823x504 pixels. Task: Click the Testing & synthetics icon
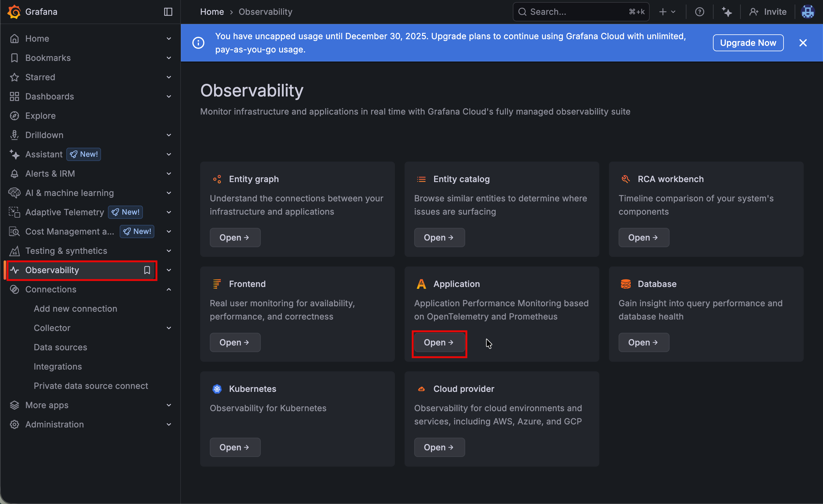pyautogui.click(x=14, y=251)
